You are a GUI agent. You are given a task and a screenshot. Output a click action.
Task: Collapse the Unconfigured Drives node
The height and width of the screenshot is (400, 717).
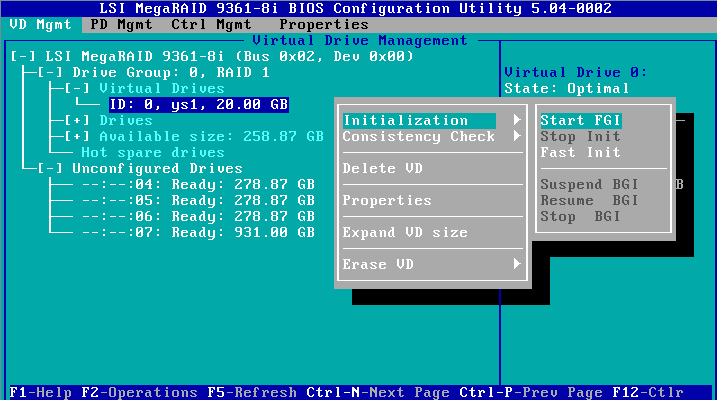point(50,169)
